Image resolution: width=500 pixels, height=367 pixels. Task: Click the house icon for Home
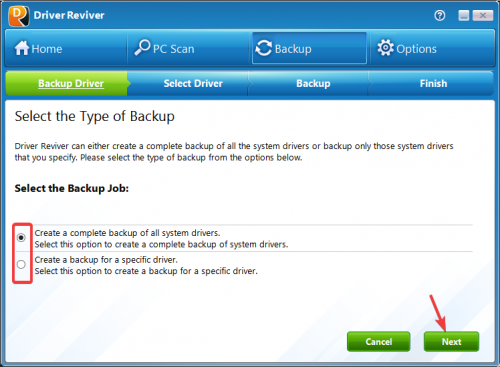[x=22, y=48]
